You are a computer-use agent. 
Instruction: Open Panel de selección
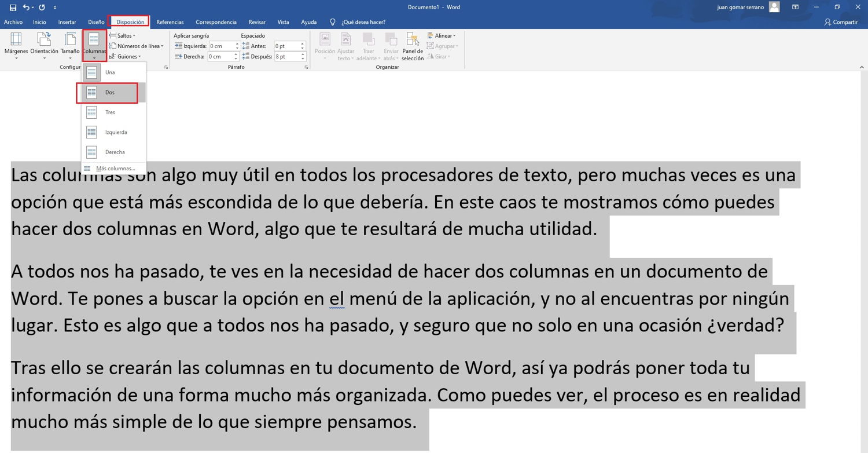coord(413,46)
